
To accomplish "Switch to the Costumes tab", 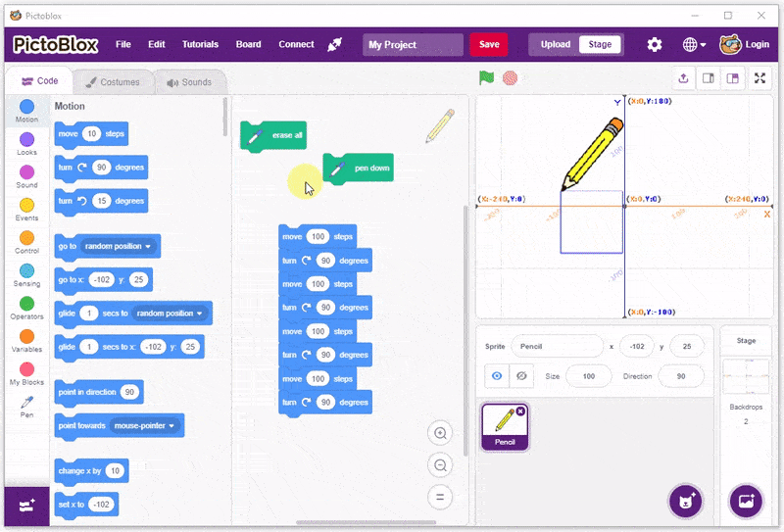I will pyautogui.click(x=112, y=82).
